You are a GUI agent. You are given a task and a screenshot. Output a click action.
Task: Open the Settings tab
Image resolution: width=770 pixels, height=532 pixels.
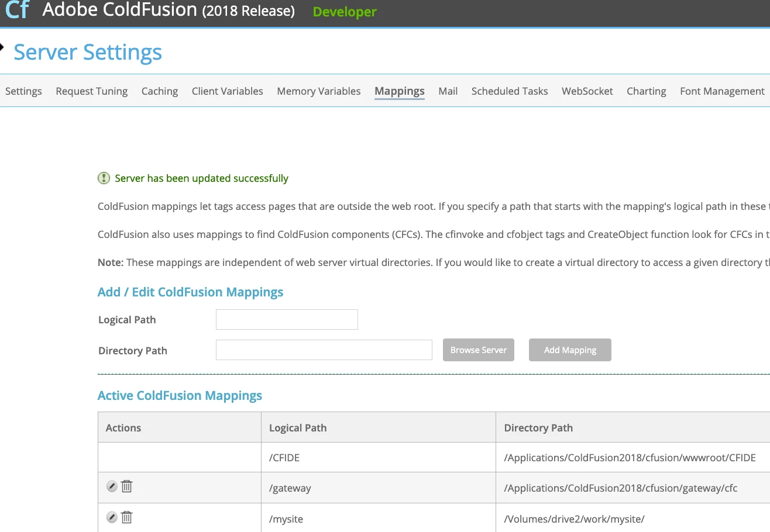(23, 91)
